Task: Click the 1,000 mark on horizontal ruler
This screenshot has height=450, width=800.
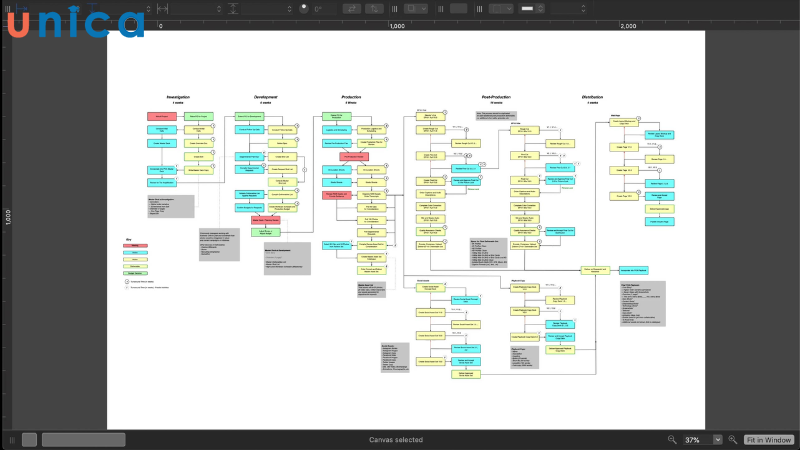Action: [x=397, y=25]
